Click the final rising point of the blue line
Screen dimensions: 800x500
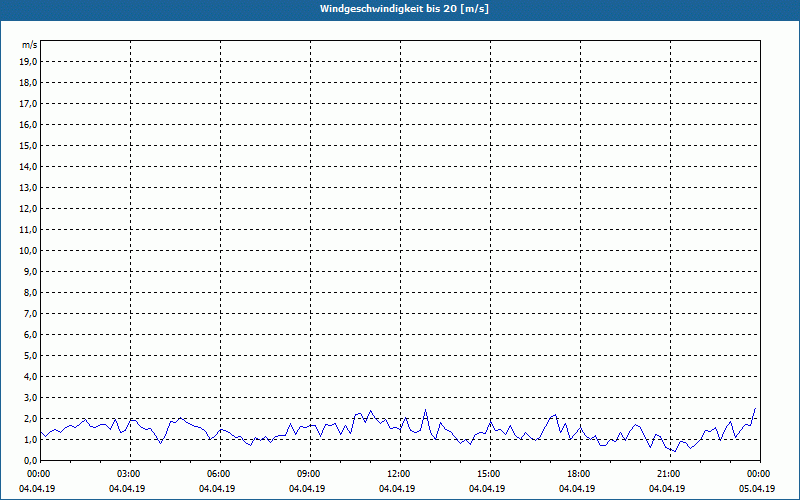[755, 409]
